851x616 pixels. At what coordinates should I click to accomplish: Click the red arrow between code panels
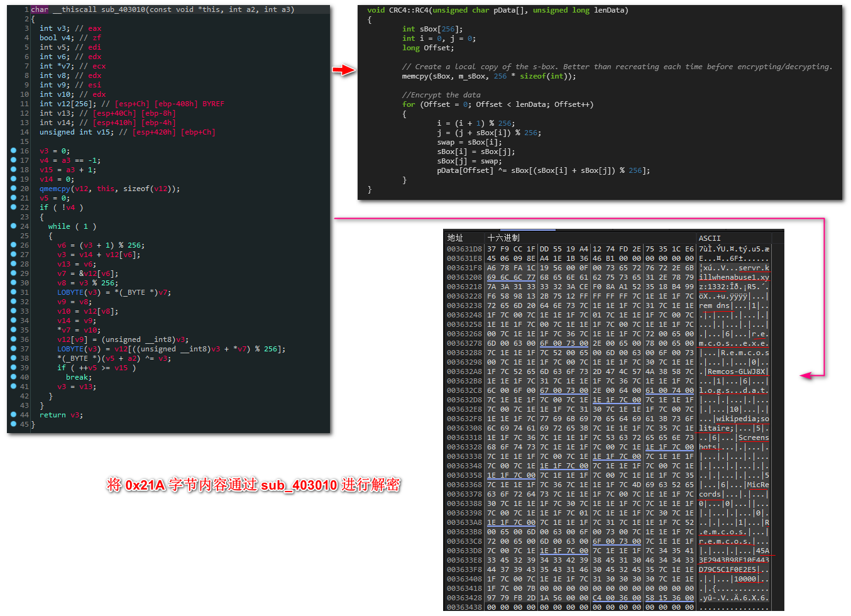(344, 70)
